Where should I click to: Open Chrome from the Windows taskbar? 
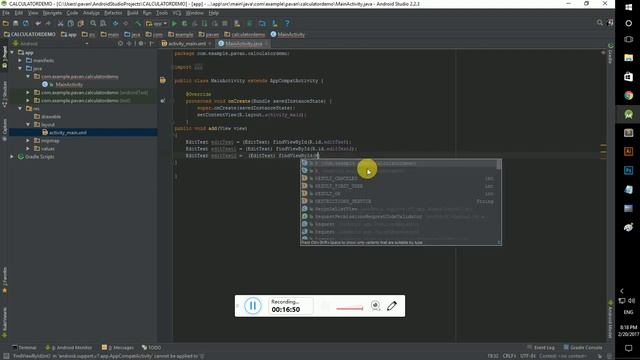[629, 96]
